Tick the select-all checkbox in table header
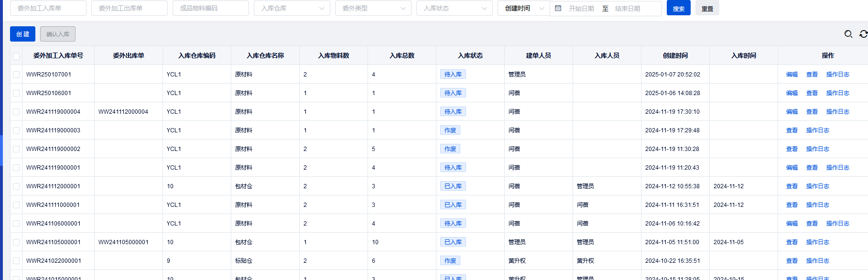 [16, 56]
